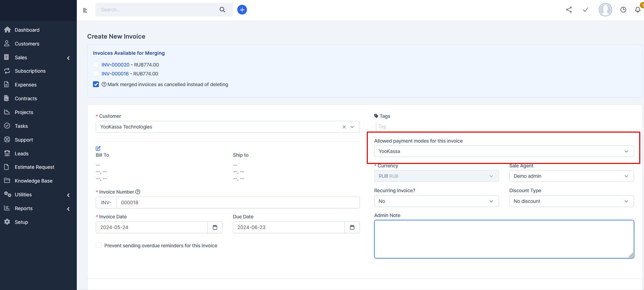This screenshot has height=290, width=644.
Task: Click the Knowledge Base folder icon
Action: (7, 180)
